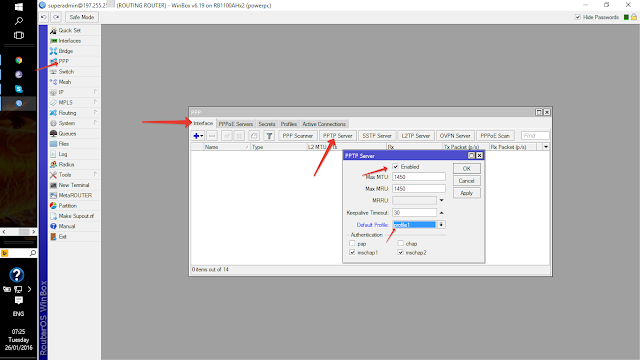Open Queues in the sidebar
640x360 pixels.
click(x=67, y=133)
